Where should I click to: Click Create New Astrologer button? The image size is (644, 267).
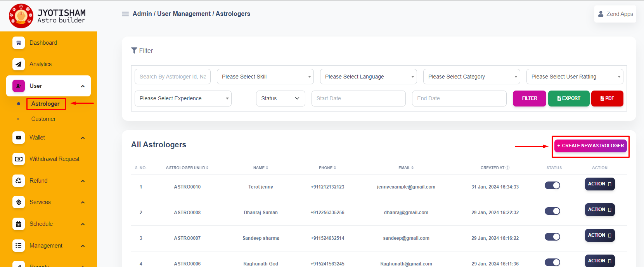pyautogui.click(x=590, y=146)
